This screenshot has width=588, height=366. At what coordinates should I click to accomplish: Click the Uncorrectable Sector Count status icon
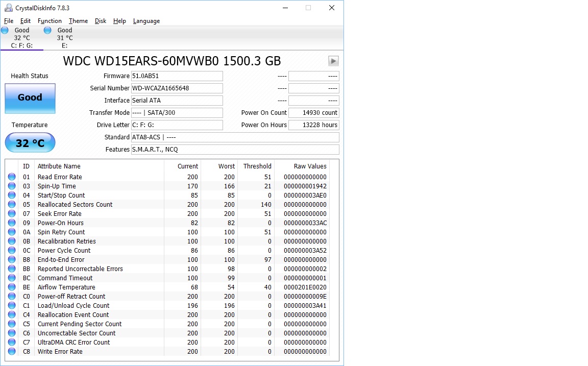pyautogui.click(x=12, y=333)
